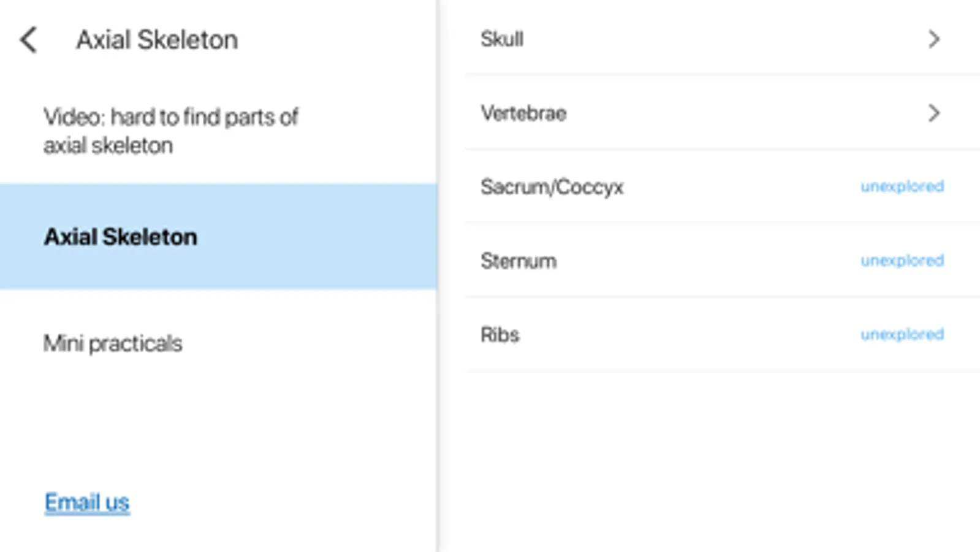
Task: Go back using the left arrow
Action: click(29, 40)
